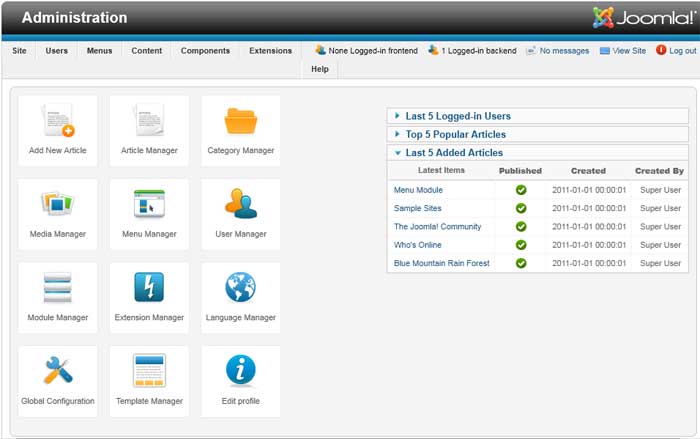Open the Extension Manager lightning icon

(x=149, y=287)
